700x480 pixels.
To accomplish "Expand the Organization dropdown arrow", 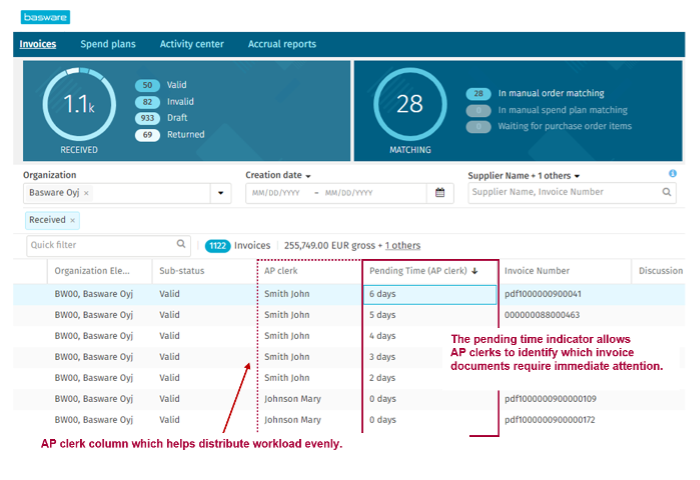I will 221,193.
